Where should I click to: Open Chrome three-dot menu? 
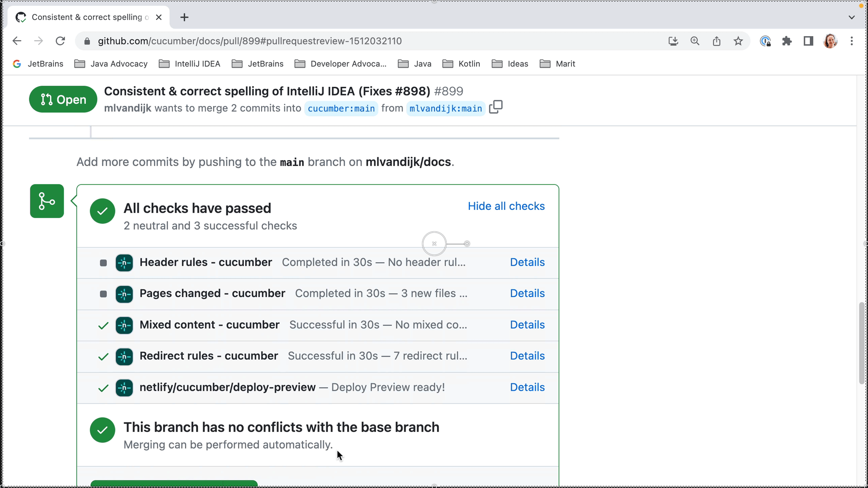(x=851, y=41)
